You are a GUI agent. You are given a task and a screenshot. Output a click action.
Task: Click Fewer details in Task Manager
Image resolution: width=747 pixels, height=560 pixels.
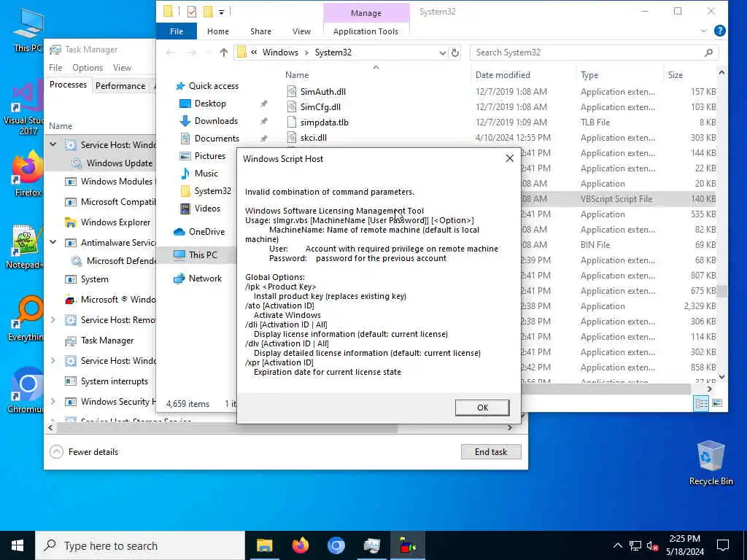point(85,452)
